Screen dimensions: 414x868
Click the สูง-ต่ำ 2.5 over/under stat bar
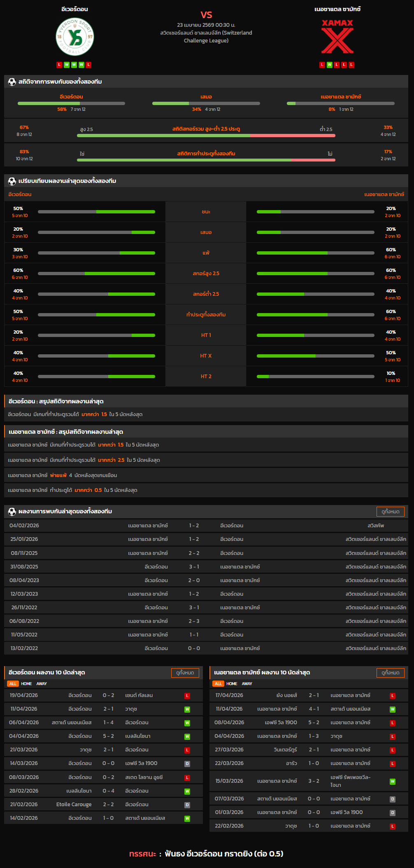[206, 135]
